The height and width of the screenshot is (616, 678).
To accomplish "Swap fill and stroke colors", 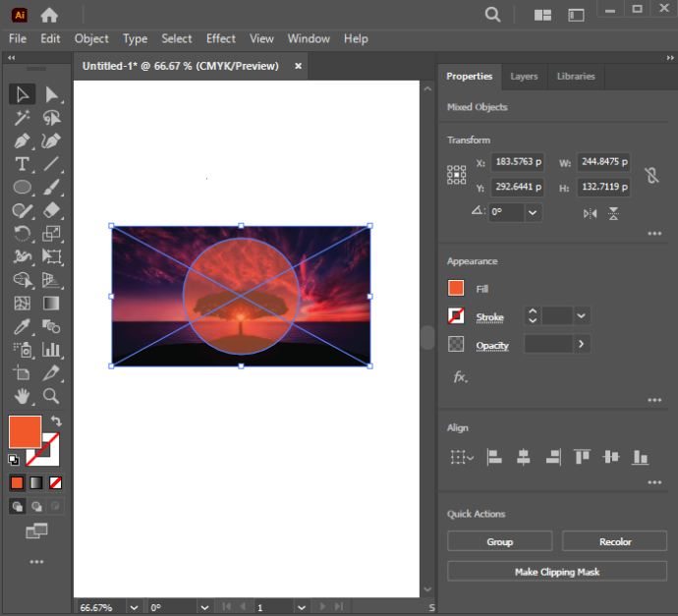I will coord(56,421).
